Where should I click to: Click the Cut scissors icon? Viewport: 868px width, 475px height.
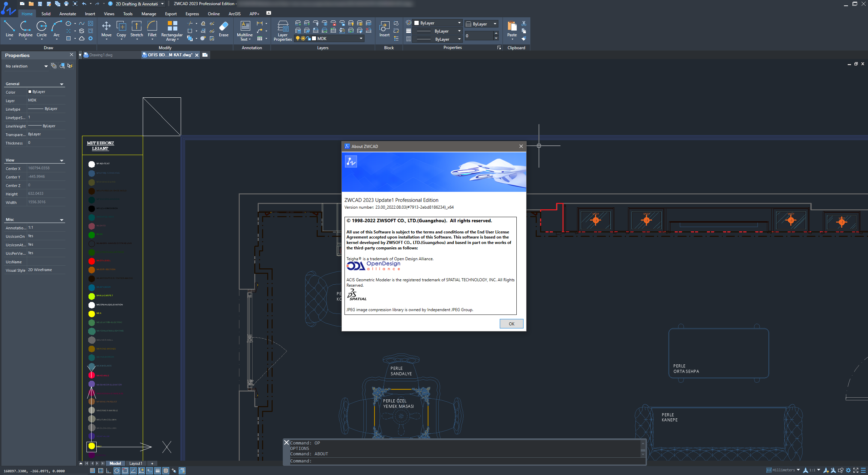[524, 23]
